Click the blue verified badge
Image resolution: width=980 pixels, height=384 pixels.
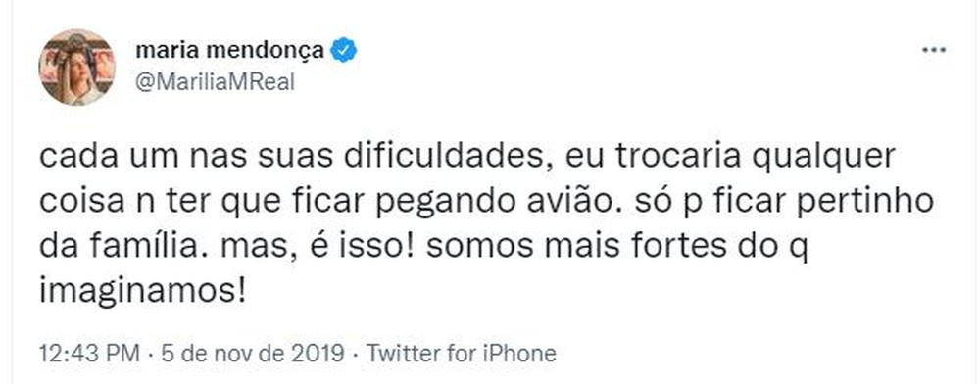pyautogui.click(x=343, y=51)
